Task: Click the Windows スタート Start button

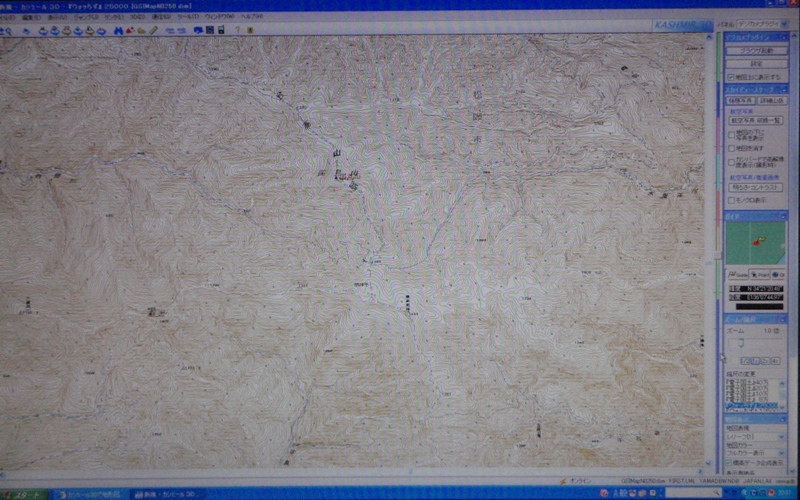Action: [x=23, y=494]
